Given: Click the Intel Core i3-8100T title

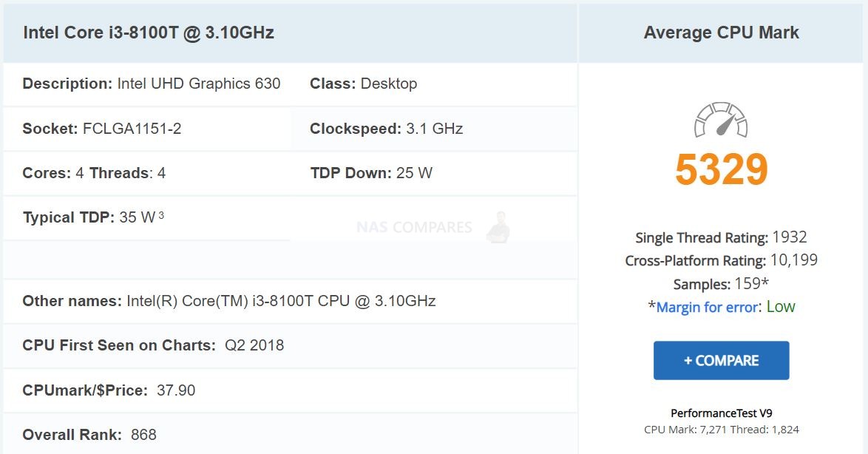Looking at the screenshot, I should click(x=149, y=33).
